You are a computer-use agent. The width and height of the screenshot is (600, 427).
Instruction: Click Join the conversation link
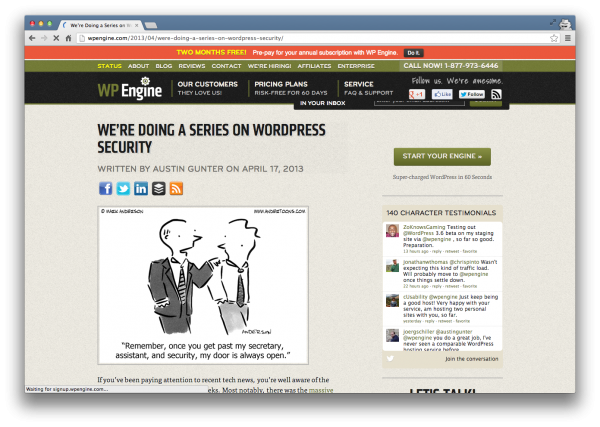coord(471,359)
